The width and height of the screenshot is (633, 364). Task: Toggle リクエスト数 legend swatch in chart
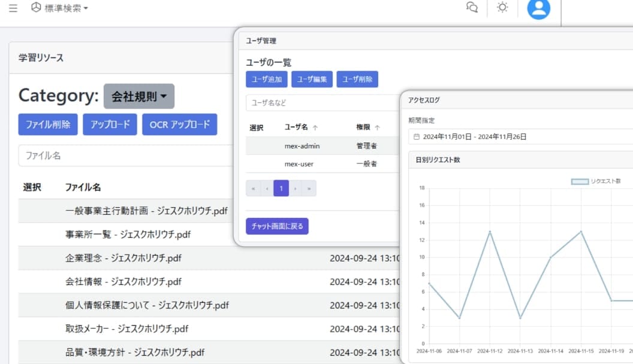click(x=579, y=181)
